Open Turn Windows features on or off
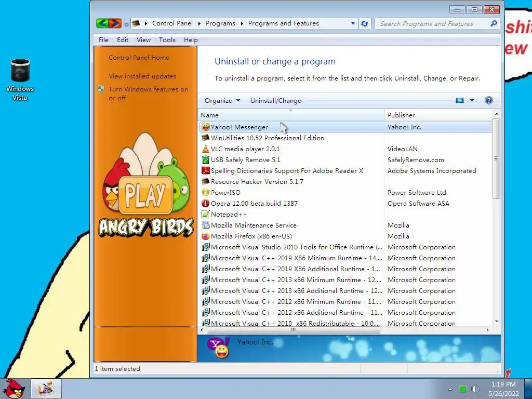Image resolution: width=532 pixels, height=399 pixels. click(148, 94)
